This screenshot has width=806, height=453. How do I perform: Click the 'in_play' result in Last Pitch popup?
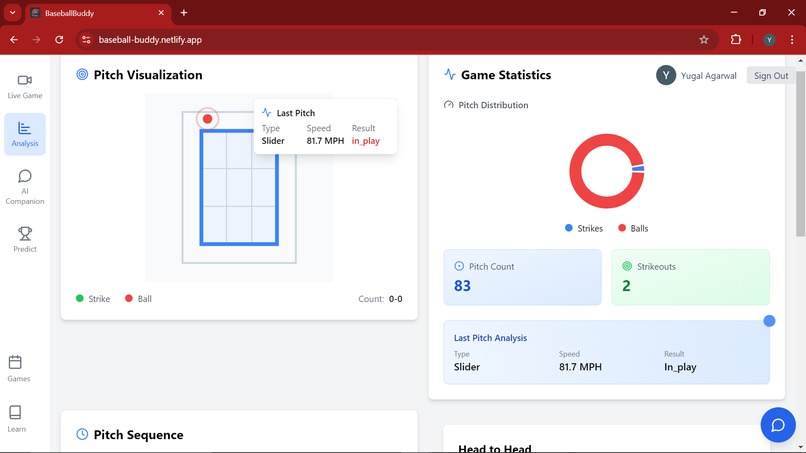[365, 140]
